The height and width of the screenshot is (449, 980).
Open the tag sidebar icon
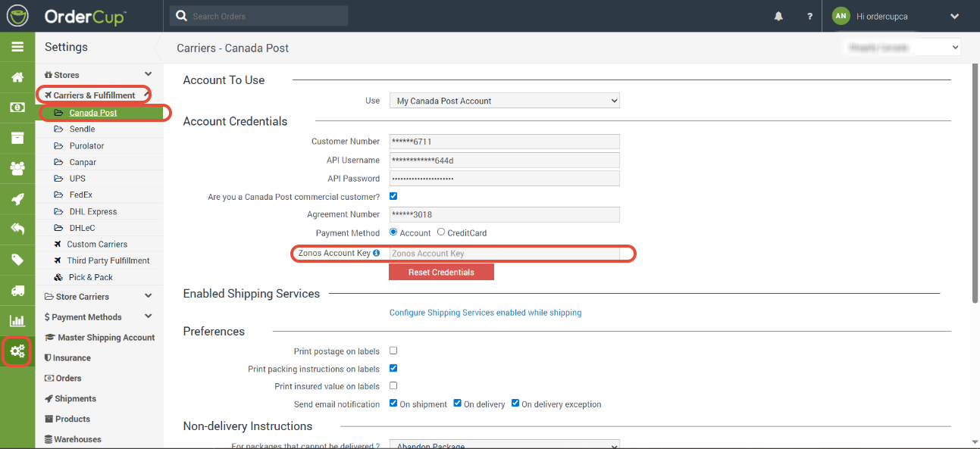(x=17, y=260)
